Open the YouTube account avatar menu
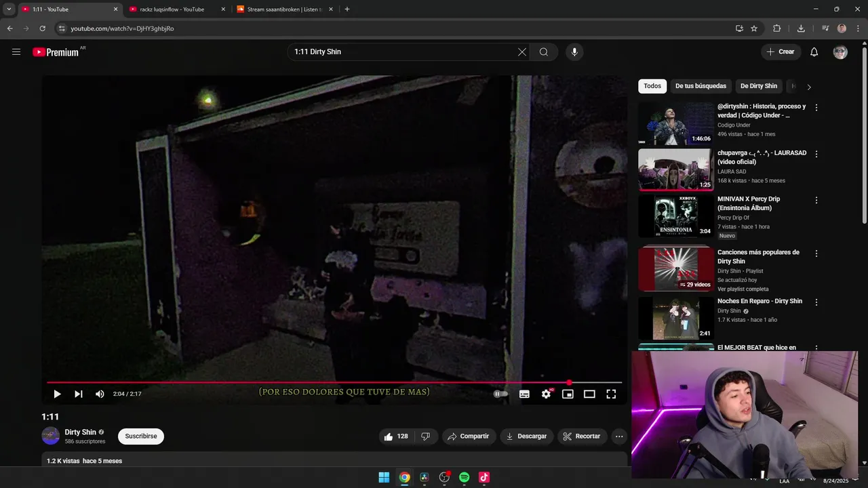 tap(840, 52)
